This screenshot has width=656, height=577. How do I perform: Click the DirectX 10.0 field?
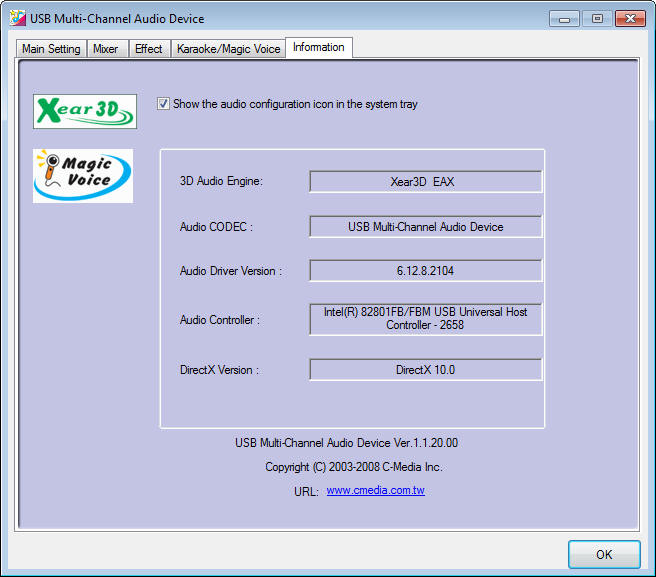[x=425, y=370]
